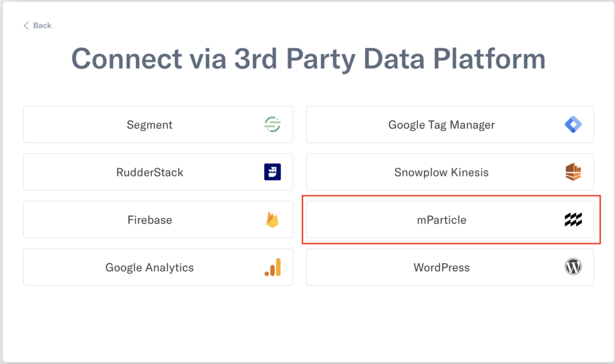The width and height of the screenshot is (615, 364).
Task: Click the orange Snowplow Kinesis icon
Action: point(573,172)
